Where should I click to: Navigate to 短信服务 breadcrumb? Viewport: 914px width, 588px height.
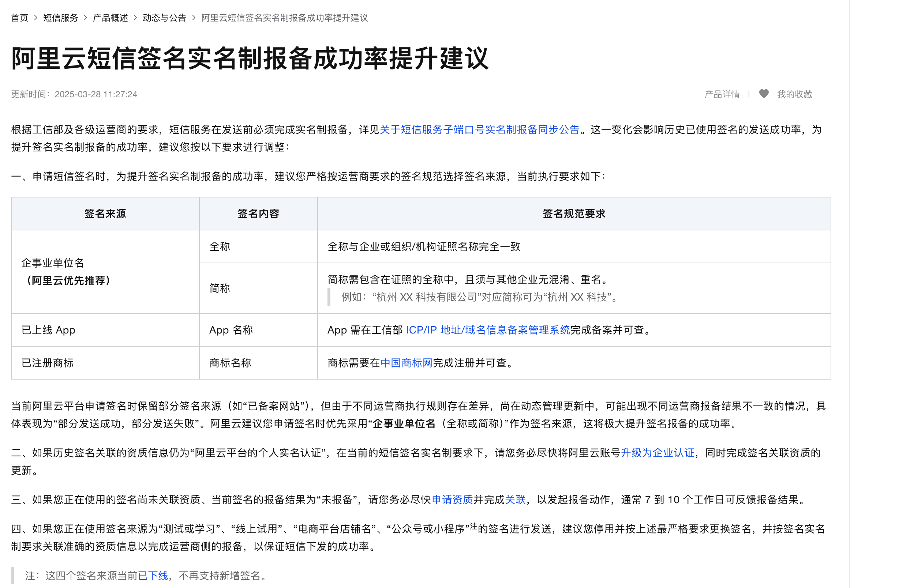pyautogui.click(x=60, y=18)
